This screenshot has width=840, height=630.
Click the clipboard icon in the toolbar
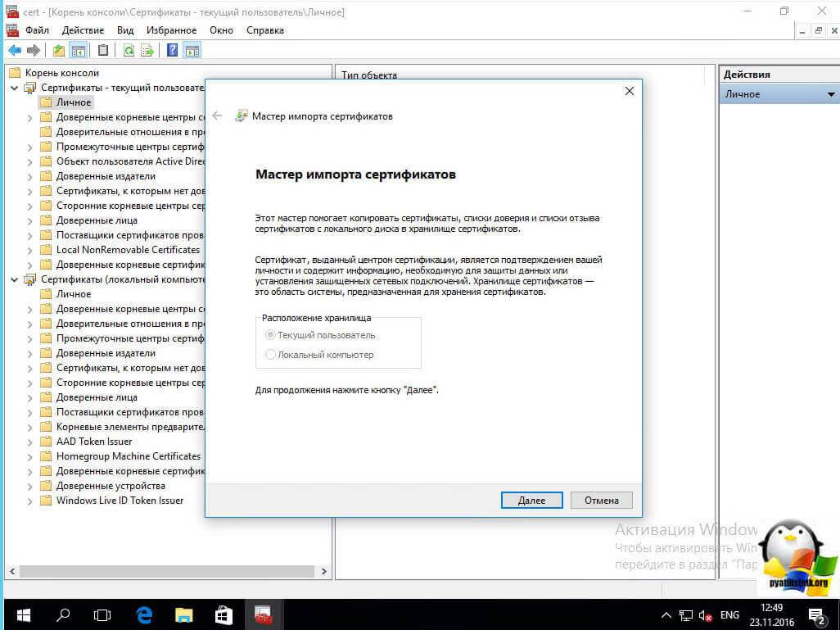pos(102,51)
